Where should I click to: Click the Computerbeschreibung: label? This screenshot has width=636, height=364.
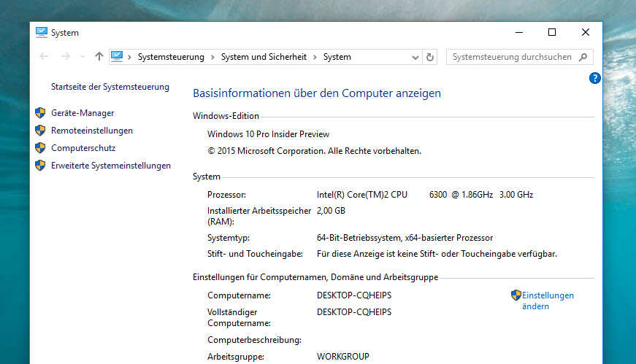click(254, 340)
